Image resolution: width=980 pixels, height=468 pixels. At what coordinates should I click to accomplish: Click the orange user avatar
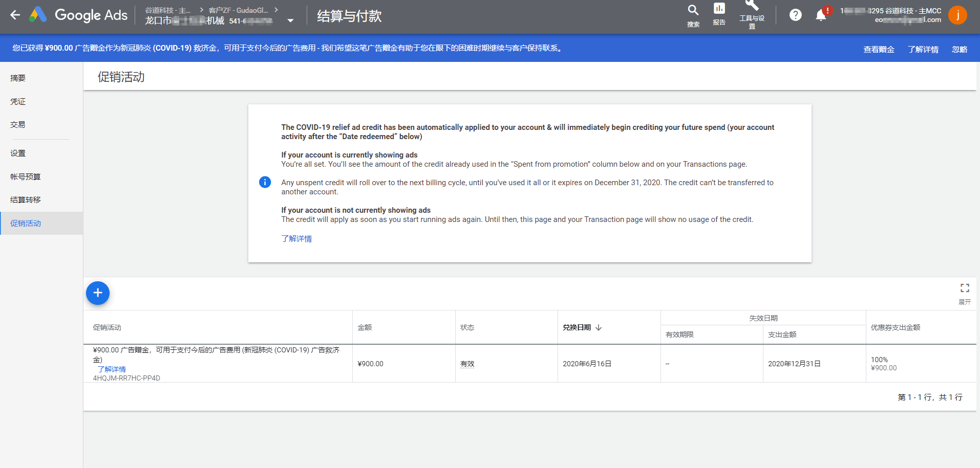957,15
